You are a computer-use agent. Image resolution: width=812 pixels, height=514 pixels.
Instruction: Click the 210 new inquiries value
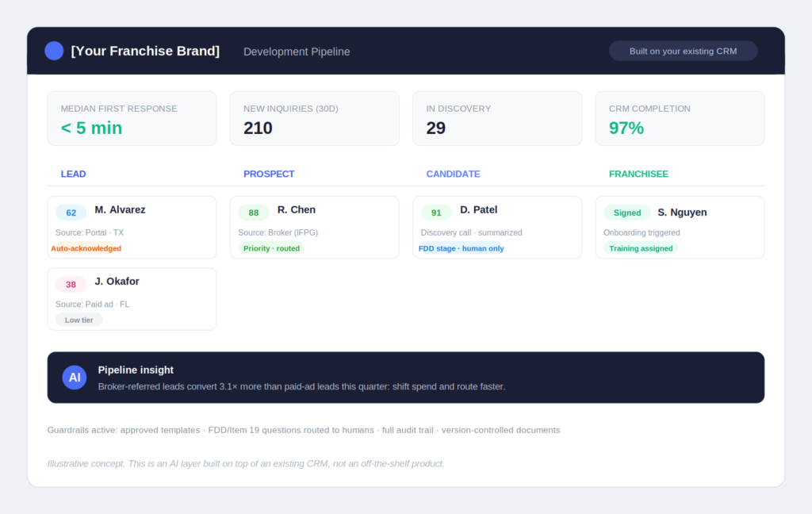point(258,128)
